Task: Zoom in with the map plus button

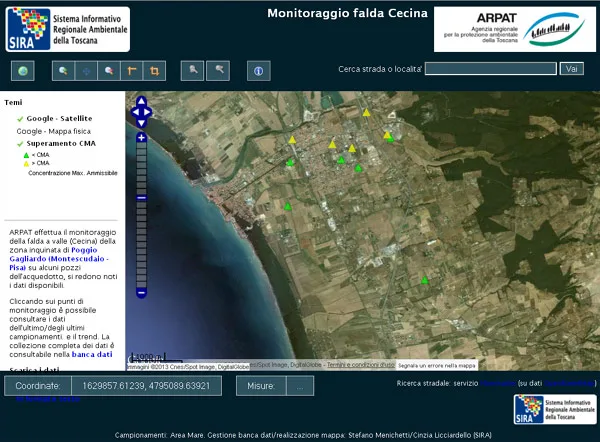Action: pos(141,137)
